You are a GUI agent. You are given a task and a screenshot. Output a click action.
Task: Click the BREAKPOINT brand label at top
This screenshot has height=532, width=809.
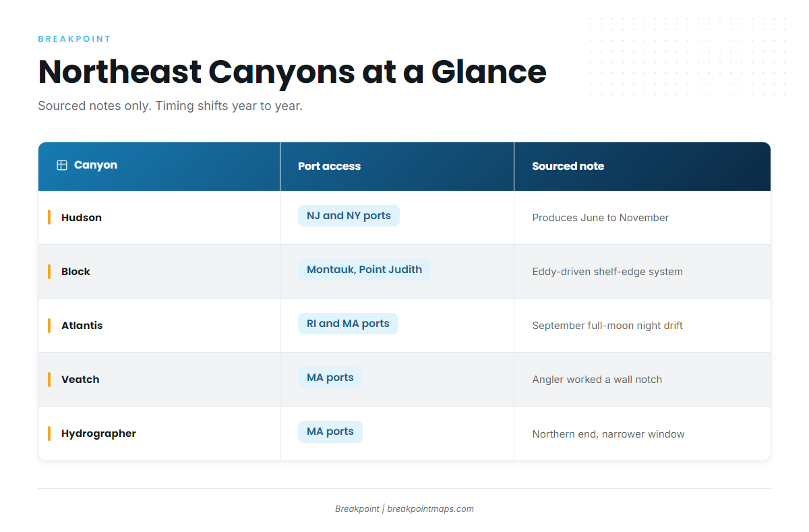click(x=74, y=39)
